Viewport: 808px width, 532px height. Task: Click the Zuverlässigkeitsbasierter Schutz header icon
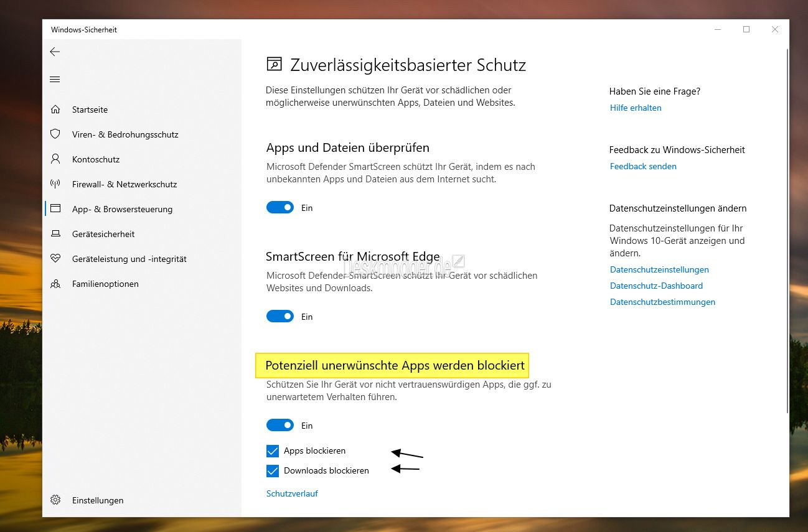274,64
